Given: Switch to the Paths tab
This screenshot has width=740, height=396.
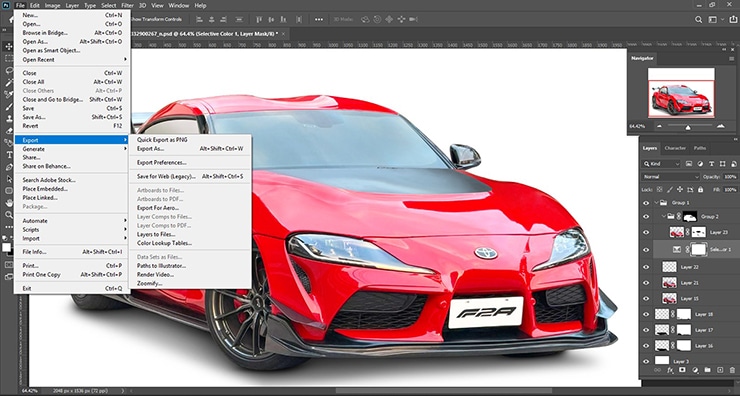Looking at the screenshot, I should point(700,148).
